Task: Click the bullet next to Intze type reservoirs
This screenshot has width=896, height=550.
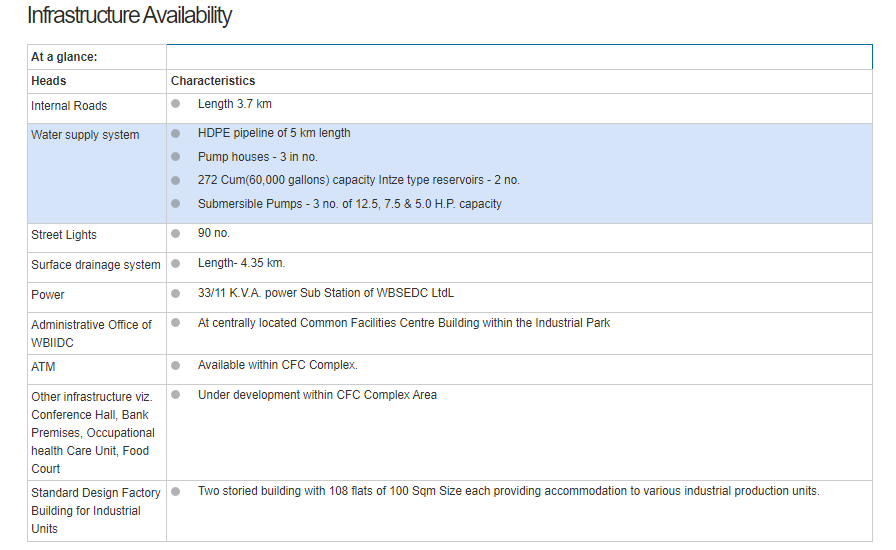Action: (176, 180)
